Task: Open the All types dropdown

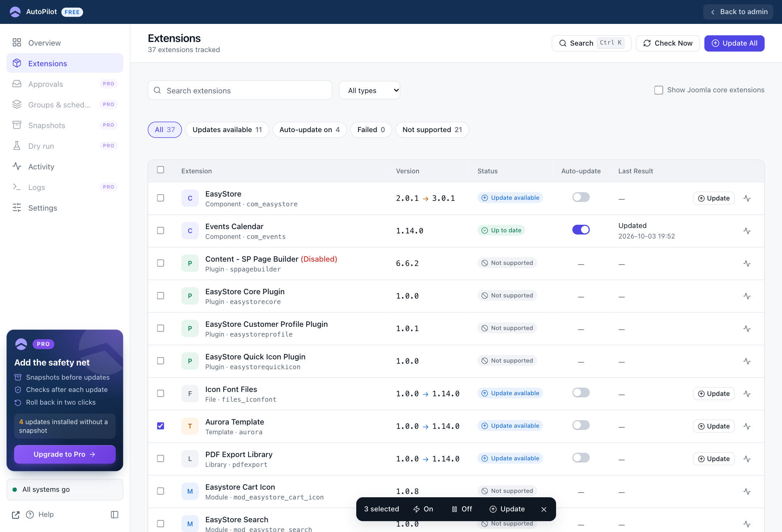Action: click(369, 90)
